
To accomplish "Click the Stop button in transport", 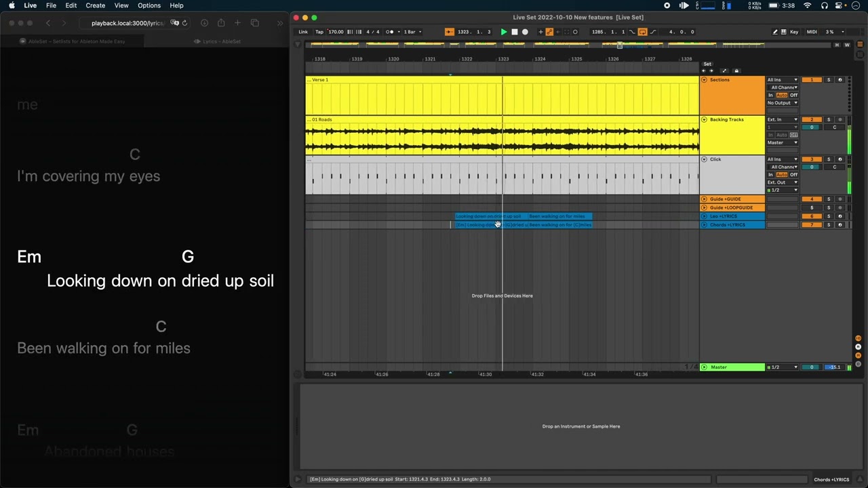I will point(515,32).
